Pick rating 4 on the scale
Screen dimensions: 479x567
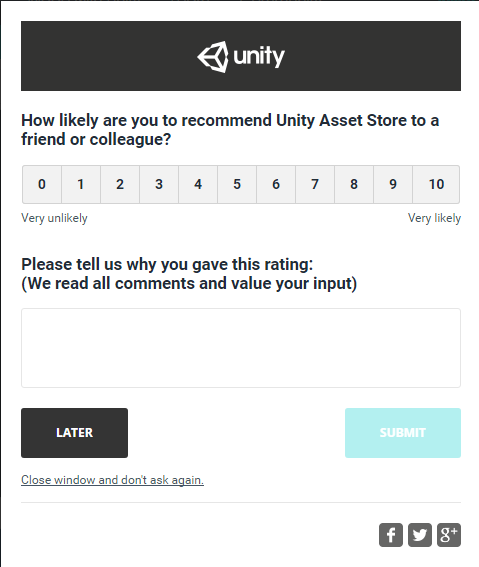coord(198,184)
